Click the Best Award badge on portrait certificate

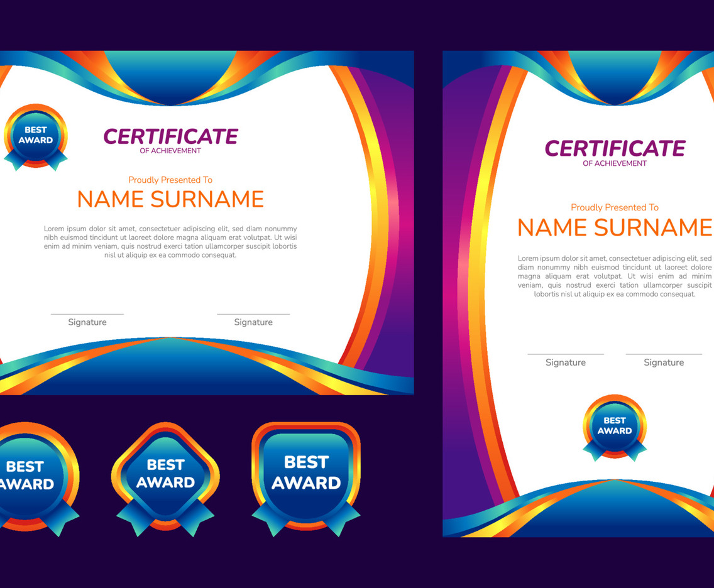click(615, 428)
